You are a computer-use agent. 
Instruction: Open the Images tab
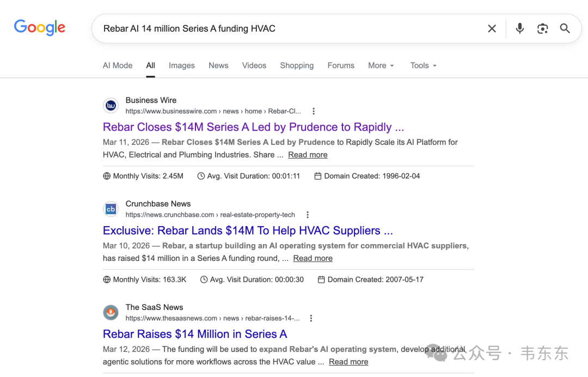[x=181, y=65]
